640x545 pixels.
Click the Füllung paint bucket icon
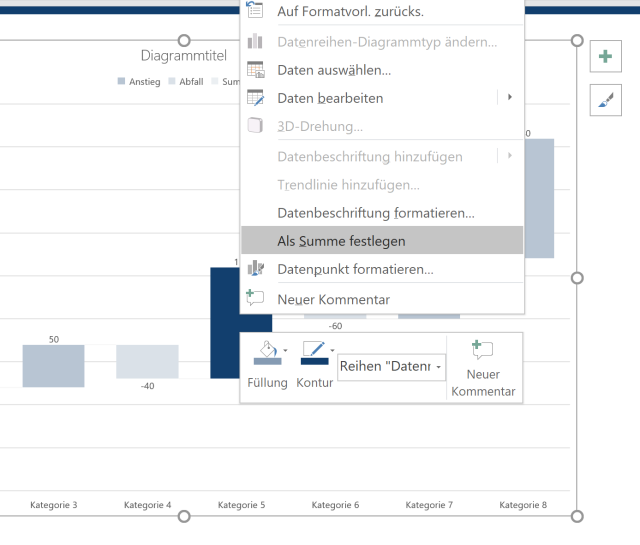[264, 353]
